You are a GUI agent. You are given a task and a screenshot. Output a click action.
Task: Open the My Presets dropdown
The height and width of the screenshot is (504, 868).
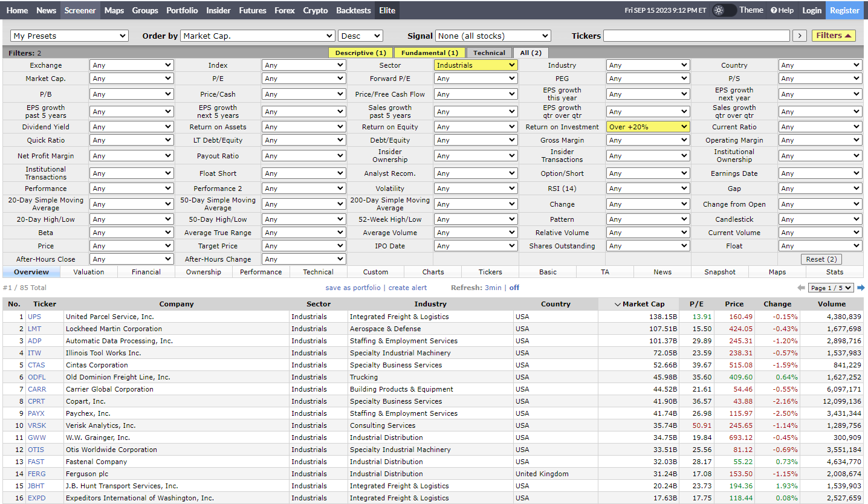pos(70,36)
